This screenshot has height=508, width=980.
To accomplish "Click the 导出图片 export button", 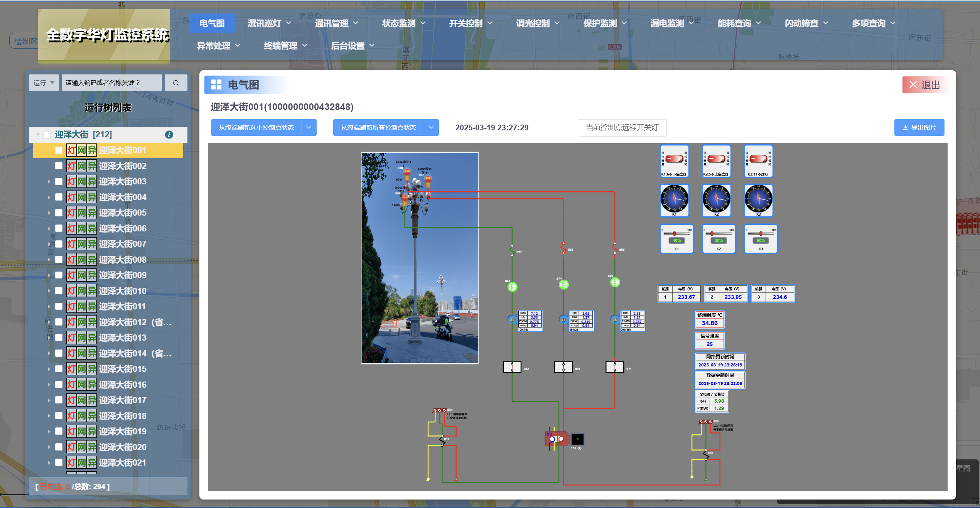I will [919, 128].
